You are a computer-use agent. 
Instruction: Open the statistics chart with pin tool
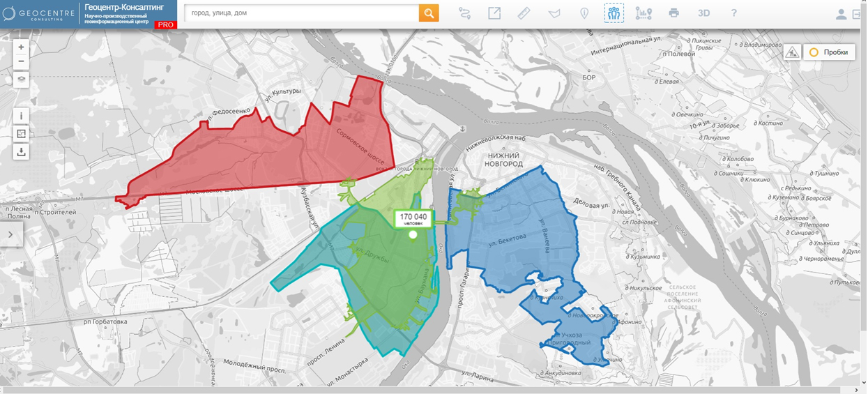[x=644, y=13]
